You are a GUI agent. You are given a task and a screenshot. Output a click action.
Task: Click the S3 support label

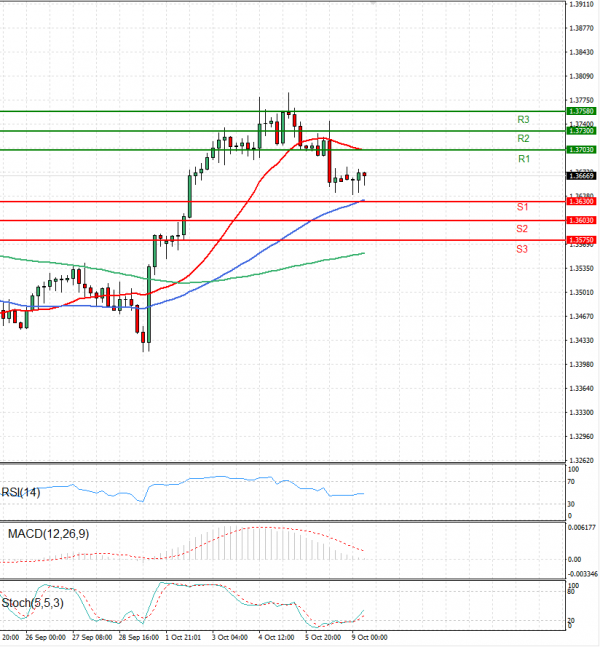[522, 249]
